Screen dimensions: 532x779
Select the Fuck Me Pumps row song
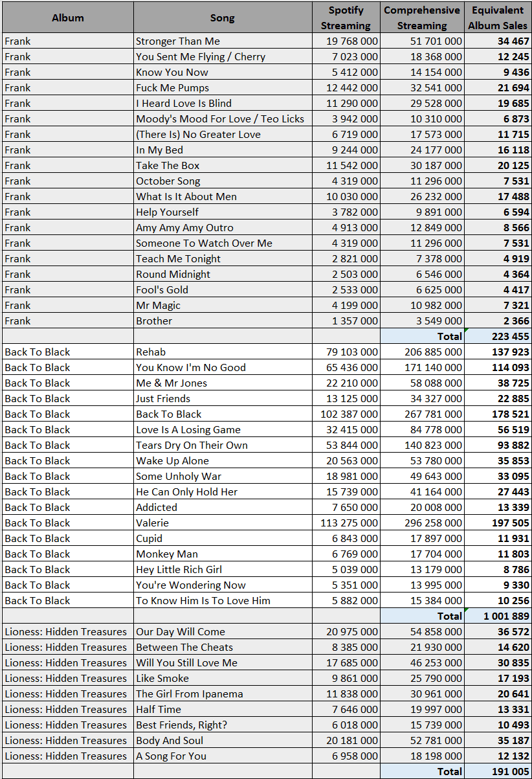click(x=223, y=87)
